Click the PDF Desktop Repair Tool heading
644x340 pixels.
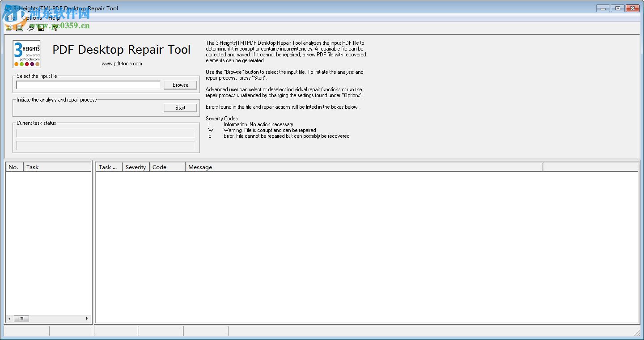tap(122, 50)
